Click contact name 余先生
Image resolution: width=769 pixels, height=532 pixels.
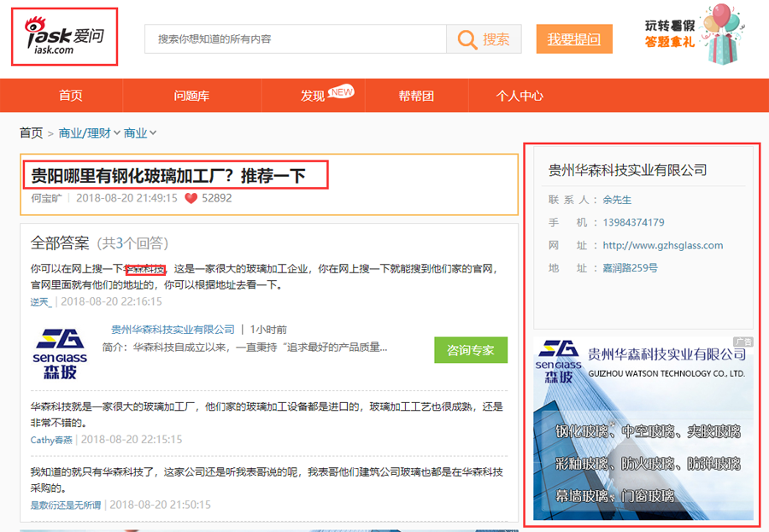[617, 200]
